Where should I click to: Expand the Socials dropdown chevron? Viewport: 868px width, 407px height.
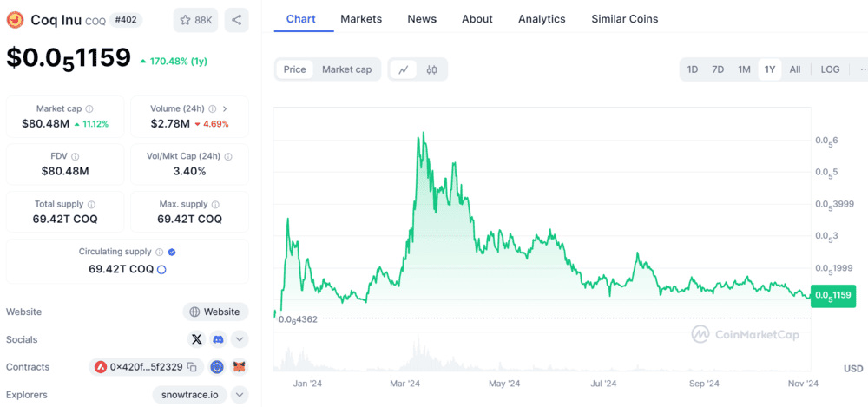240,339
